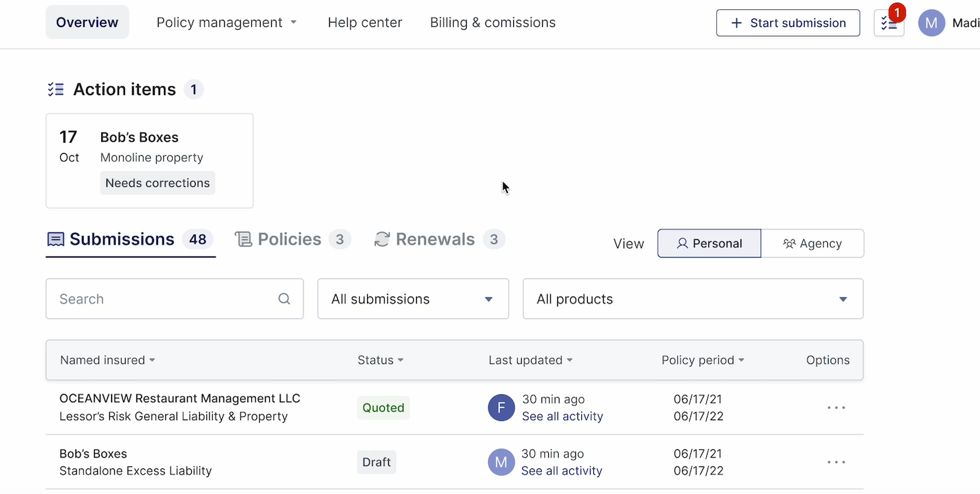
Task: See all activity for OCEANVIEW Restaurant
Action: click(x=562, y=417)
